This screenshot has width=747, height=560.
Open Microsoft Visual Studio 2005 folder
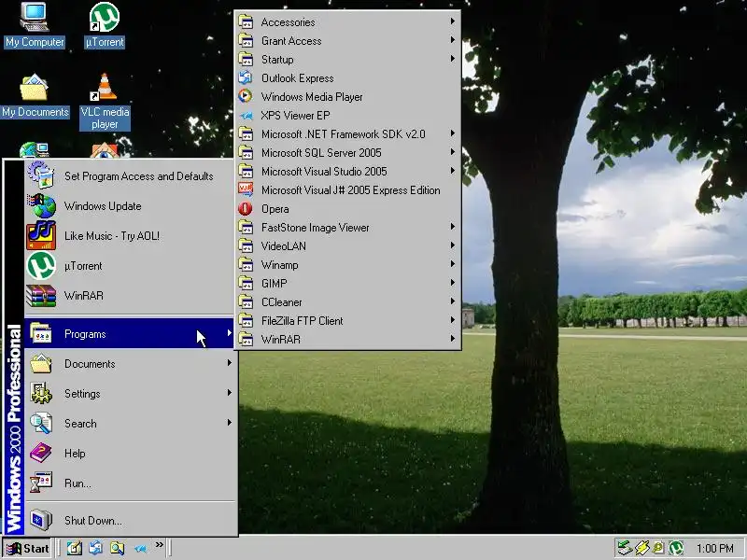tap(347, 171)
